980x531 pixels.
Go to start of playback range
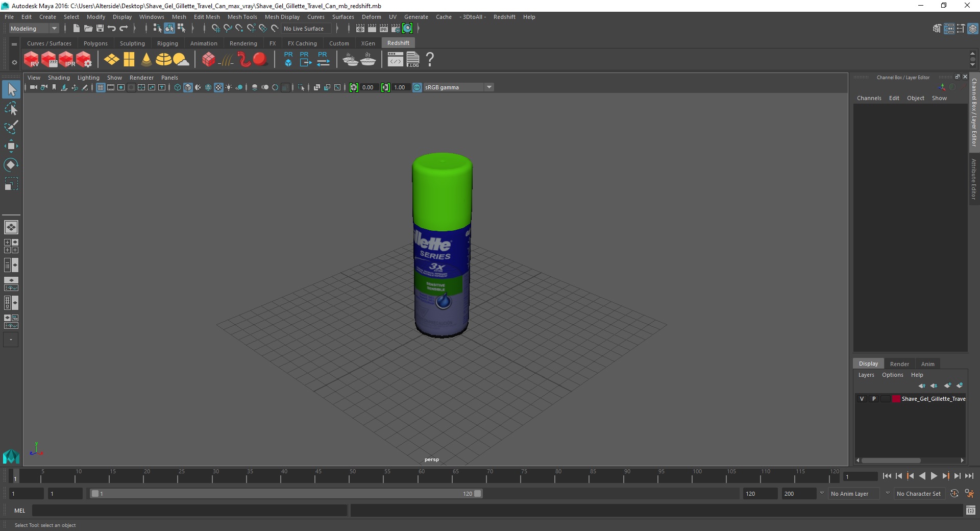[887, 476]
